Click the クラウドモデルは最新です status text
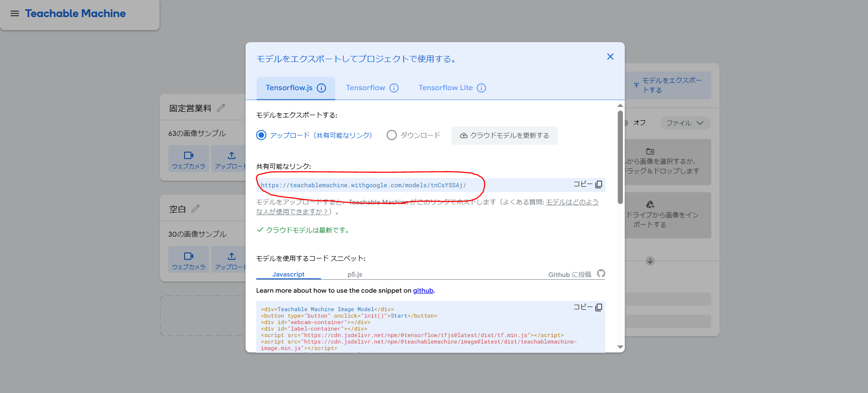 pyautogui.click(x=308, y=230)
